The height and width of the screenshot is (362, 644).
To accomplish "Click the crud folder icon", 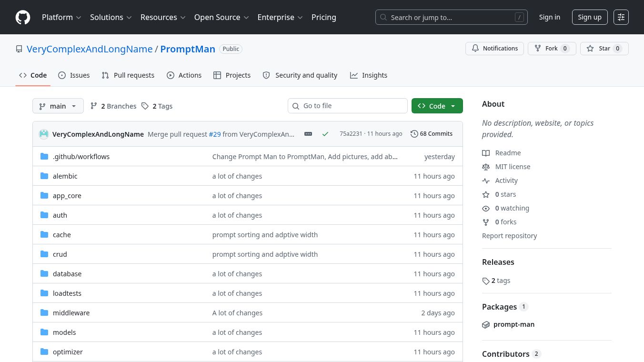I will (x=45, y=254).
